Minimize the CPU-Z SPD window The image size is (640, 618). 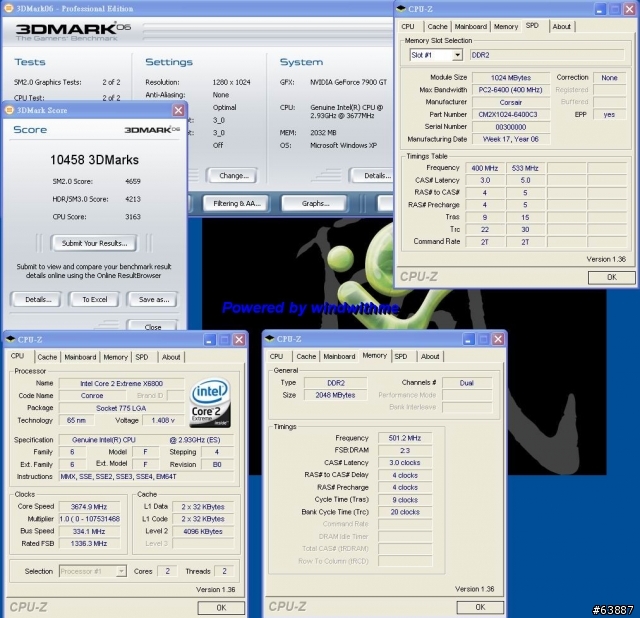click(600, 9)
